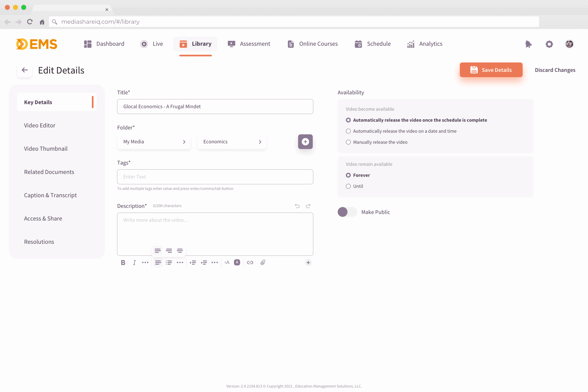The width and height of the screenshot is (588, 392).
Task: Toggle the Make Public switch
Action: click(347, 212)
